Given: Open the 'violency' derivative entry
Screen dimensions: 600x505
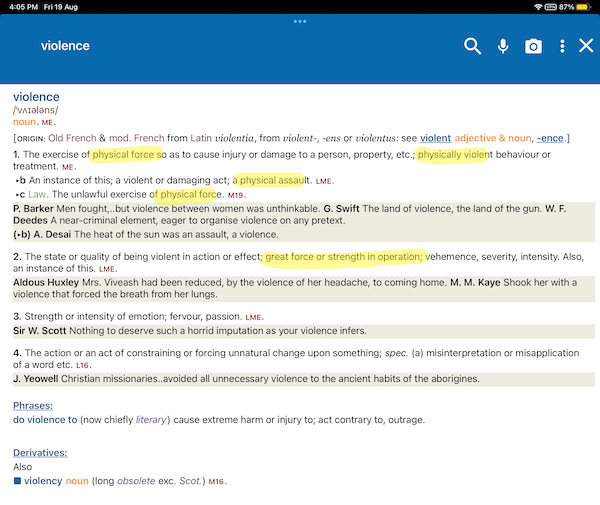Looking at the screenshot, I should coord(43,481).
